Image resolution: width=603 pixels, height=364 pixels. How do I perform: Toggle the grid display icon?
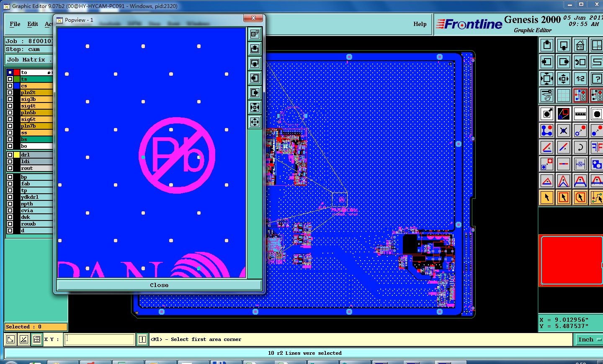(564, 95)
